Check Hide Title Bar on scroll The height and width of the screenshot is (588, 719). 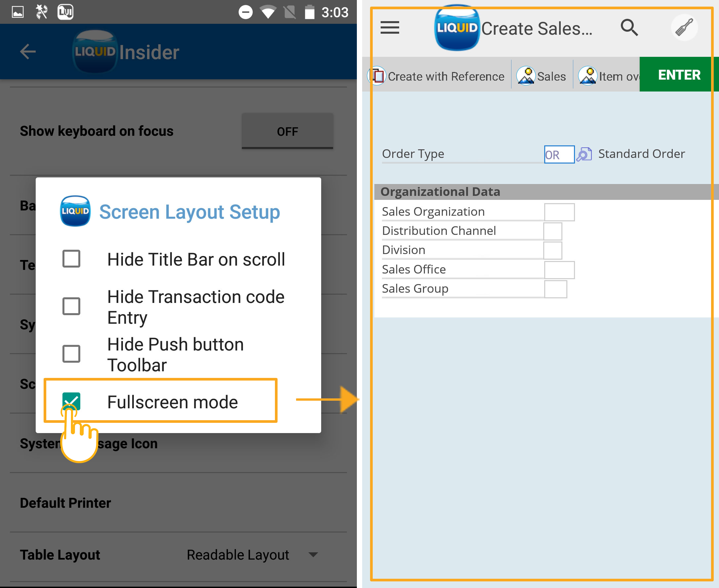click(71, 259)
